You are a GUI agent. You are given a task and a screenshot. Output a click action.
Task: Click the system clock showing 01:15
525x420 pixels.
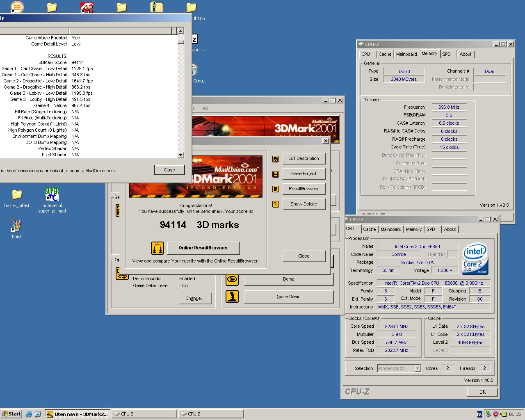tap(514, 414)
